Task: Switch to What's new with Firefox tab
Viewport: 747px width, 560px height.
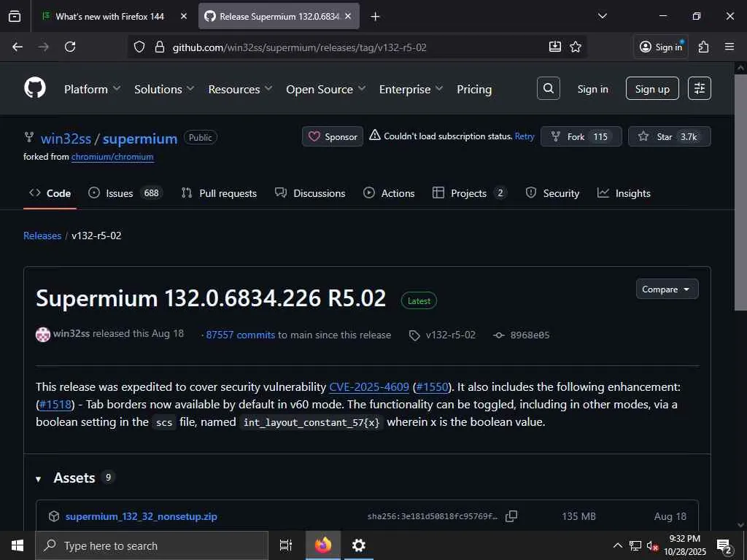Action: click(109, 16)
